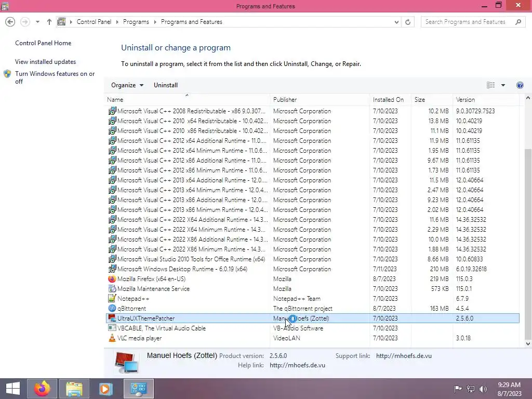Select Visual C++ 2010 x64 Redistributable row
The image size is (532, 399).
pyautogui.click(x=312, y=121)
